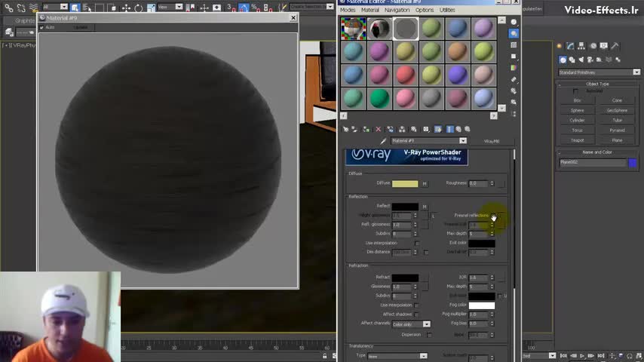
Task: Enable the Affect shadows checkbox
Action: (417, 314)
